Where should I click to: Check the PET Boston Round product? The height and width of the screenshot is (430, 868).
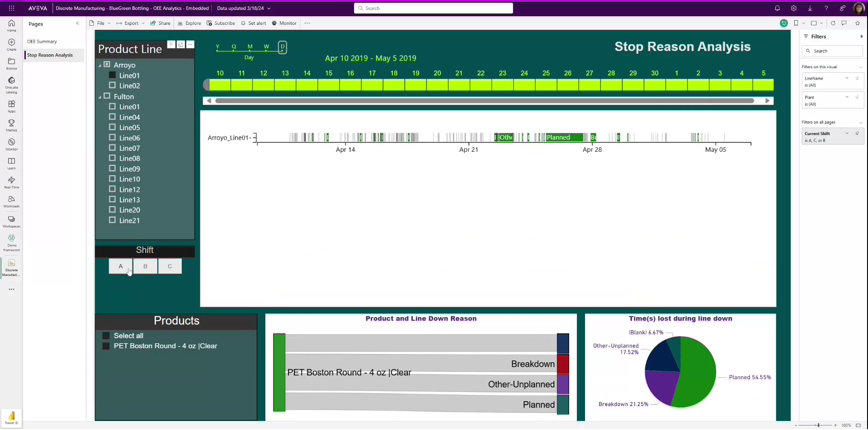(106, 346)
